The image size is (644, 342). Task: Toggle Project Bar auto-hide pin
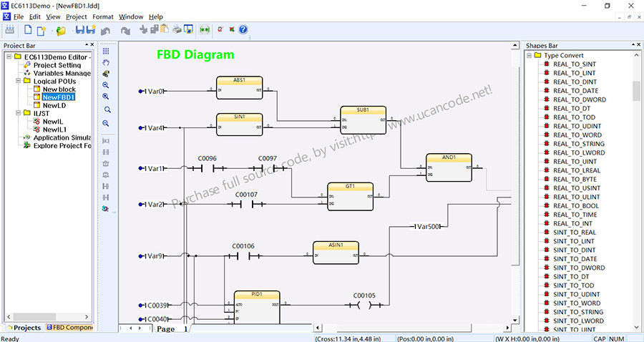pyautogui.click(x=87, y=45)
